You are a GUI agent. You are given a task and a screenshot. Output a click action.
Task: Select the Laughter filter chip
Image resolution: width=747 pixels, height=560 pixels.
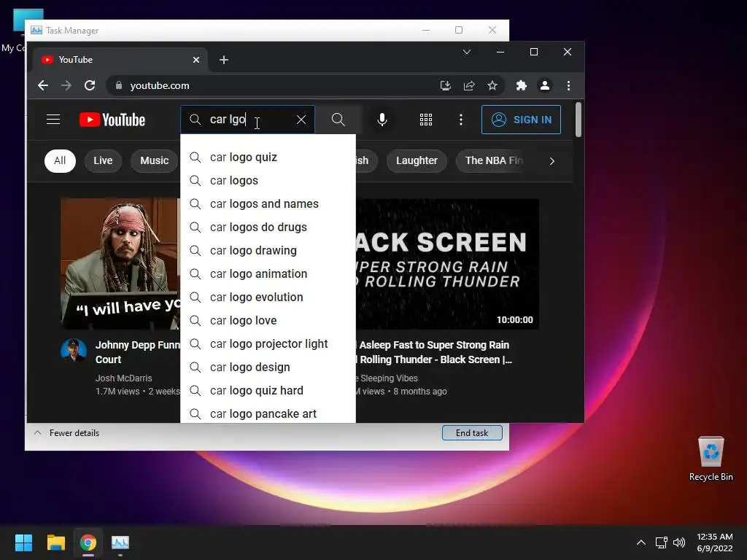pos(417,161)
